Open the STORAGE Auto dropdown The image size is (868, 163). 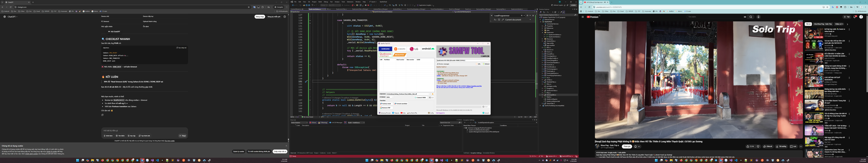pyautogui.click(x=390, y=97)
